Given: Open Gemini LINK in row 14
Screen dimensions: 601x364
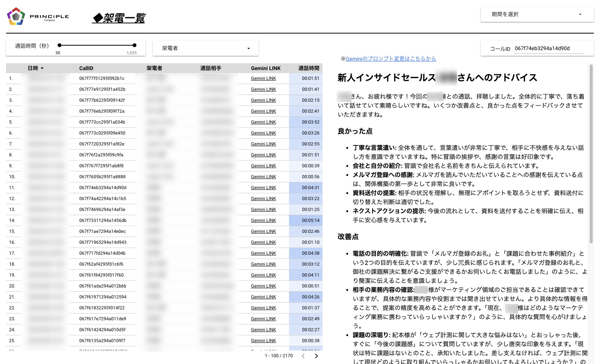Looking at the screenshot, I should tap(263, 220).
